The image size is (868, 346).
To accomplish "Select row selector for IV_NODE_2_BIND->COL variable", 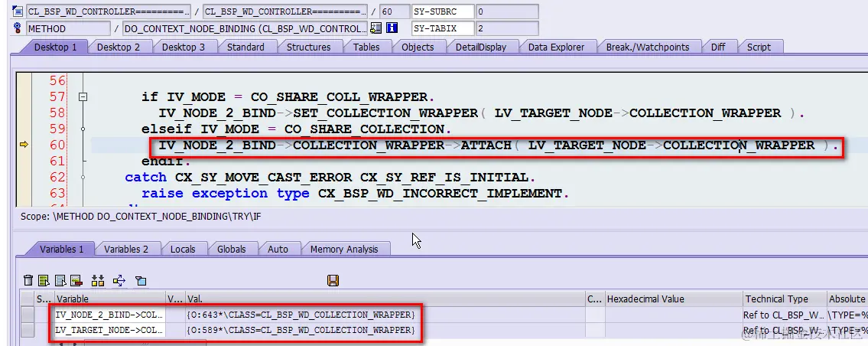I will (27, 315).
